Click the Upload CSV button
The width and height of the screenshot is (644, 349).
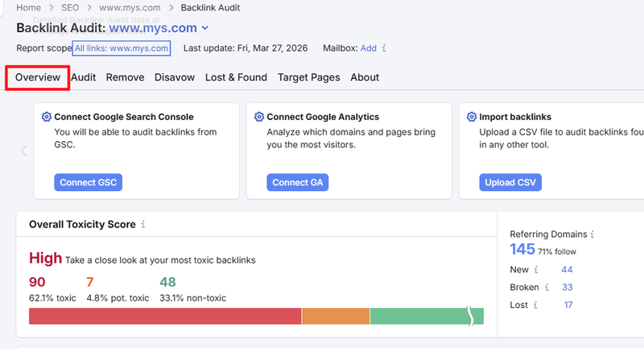click(x=510, y=182)
